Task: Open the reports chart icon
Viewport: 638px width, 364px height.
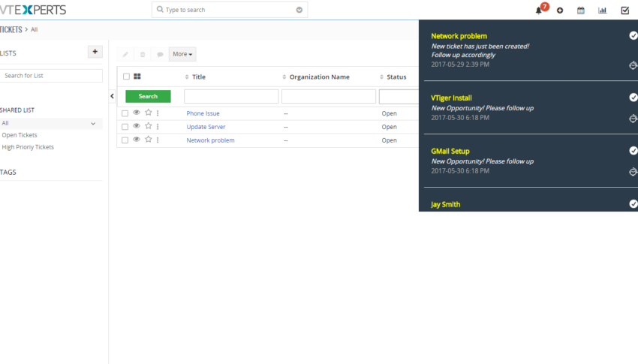Action: tap(602, 11)
